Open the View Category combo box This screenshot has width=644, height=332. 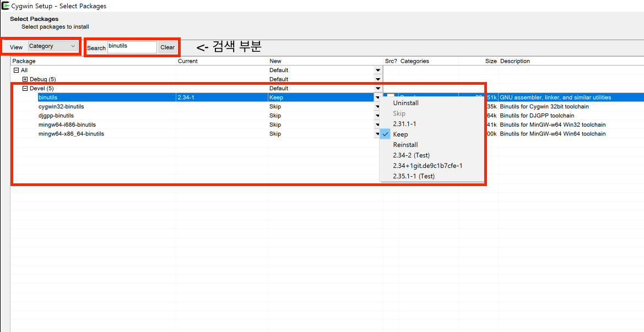(52, 46)
